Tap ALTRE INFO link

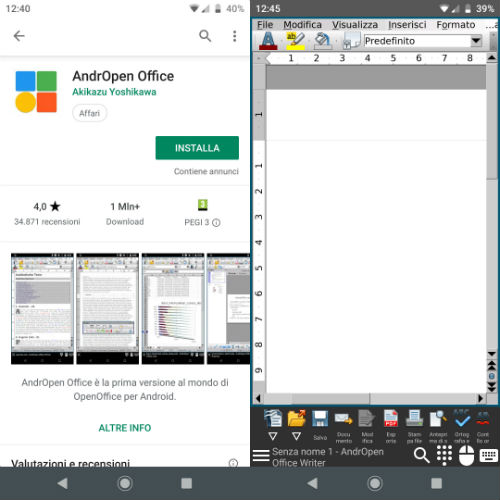[125, 428]
